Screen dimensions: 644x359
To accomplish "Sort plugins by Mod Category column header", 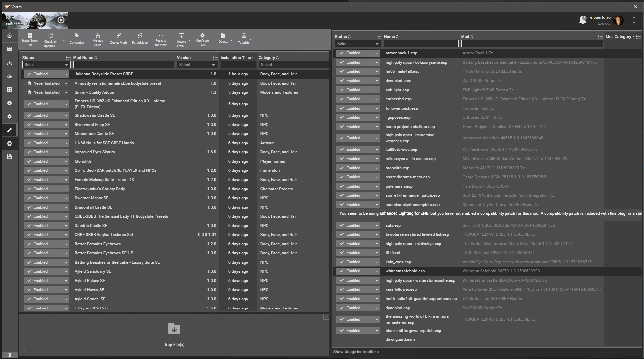I will coord(620,37).
